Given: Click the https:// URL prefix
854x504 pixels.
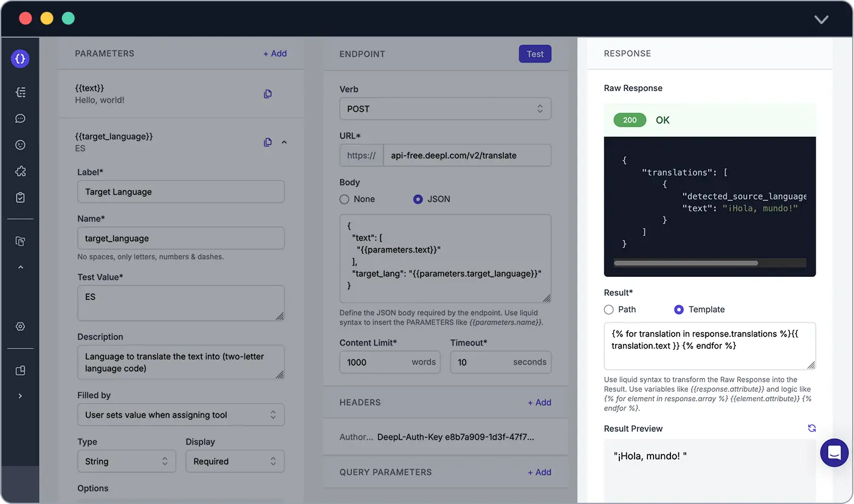Looking at the screenshot, I should click(361, 155).
